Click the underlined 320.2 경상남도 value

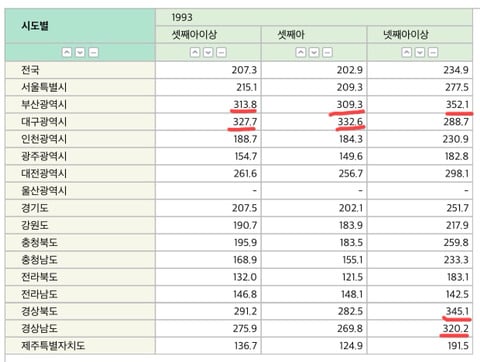pyautogui.click(x=456, y=329)
